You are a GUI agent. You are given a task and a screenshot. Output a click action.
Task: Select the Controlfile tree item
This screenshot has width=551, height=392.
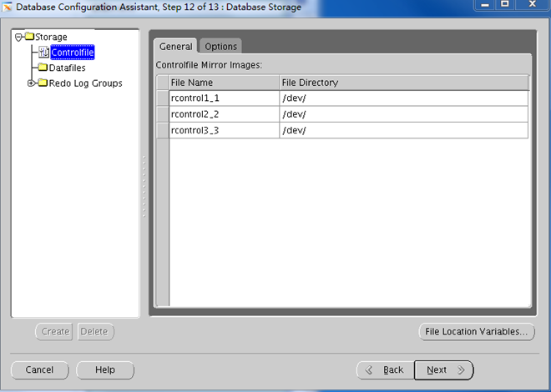tap(73, 53)
